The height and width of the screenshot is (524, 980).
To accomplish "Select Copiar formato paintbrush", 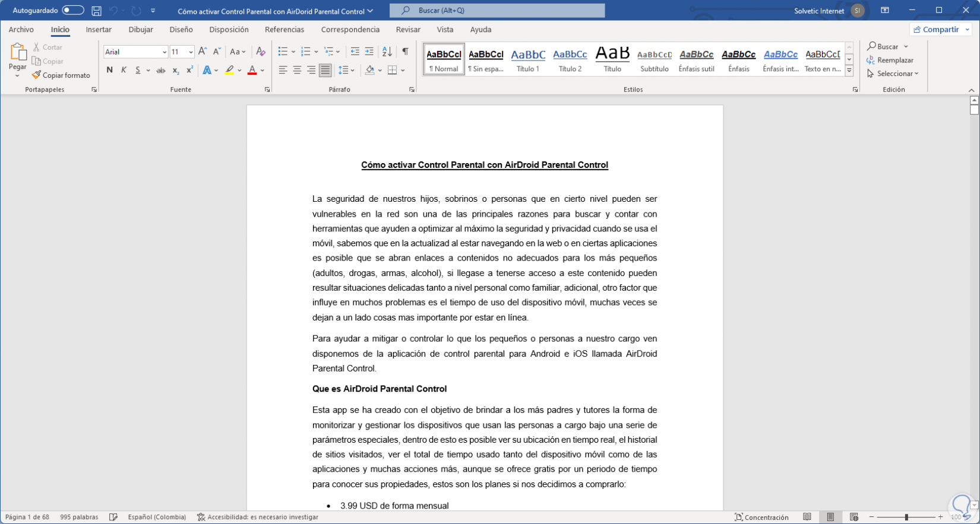I will click(x=61, y=75).
